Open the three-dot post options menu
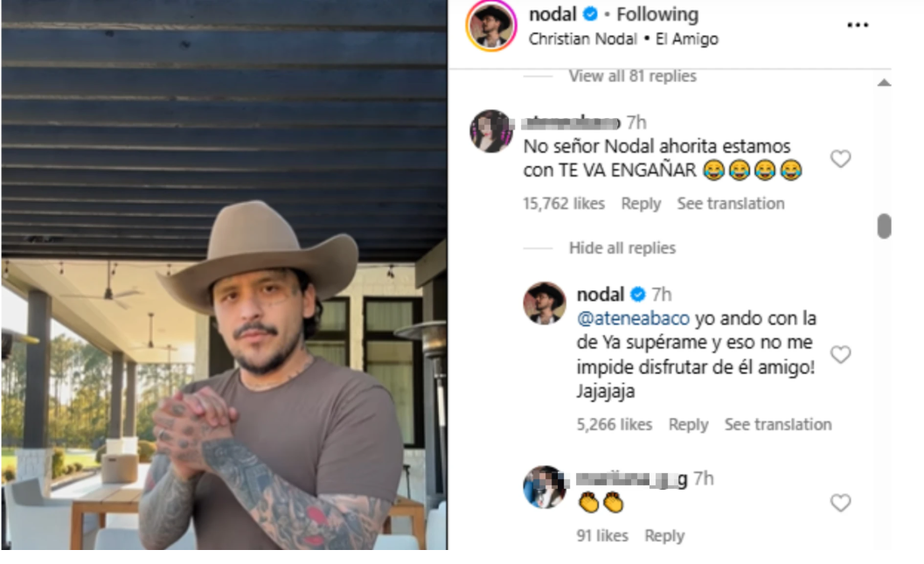Image resolution: width=924 pixels, height=564 pixels. pyautogui.click(x=858, y=24)
